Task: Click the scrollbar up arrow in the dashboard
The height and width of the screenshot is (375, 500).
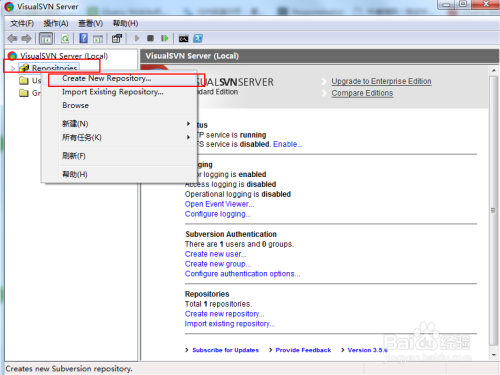Action: [x=493, y=71]
